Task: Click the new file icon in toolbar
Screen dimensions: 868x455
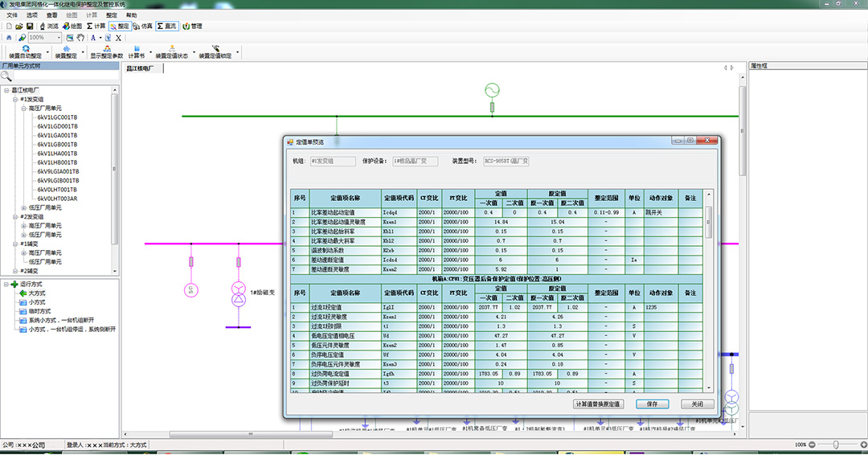Action: 8,27
